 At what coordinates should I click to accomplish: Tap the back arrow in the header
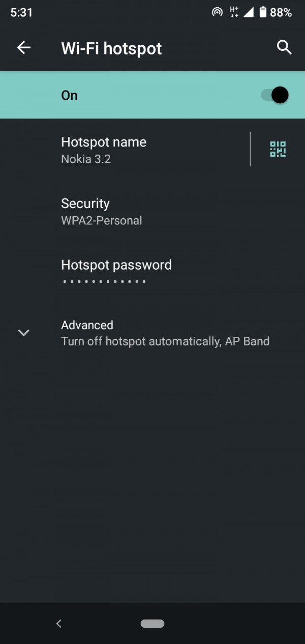24,48
